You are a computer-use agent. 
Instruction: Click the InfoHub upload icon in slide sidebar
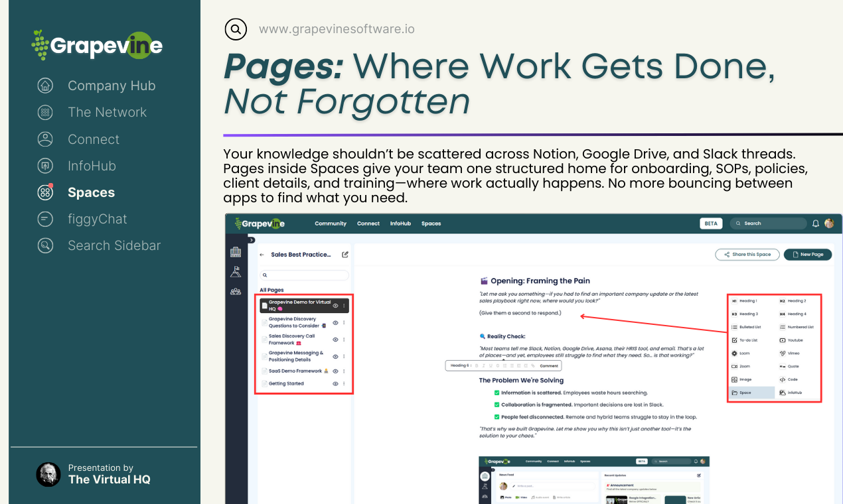tap(45, 166)
